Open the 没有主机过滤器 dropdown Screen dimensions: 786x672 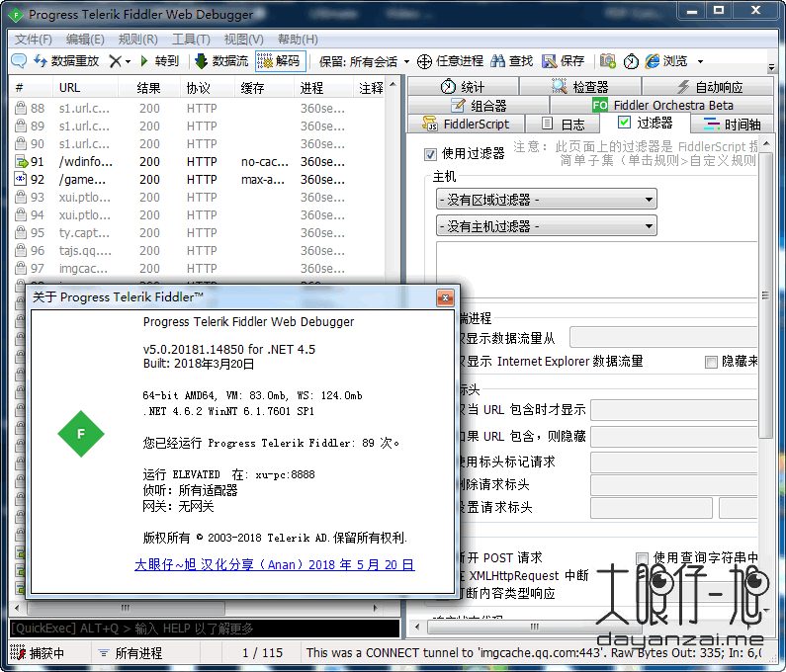pos(547,226)
